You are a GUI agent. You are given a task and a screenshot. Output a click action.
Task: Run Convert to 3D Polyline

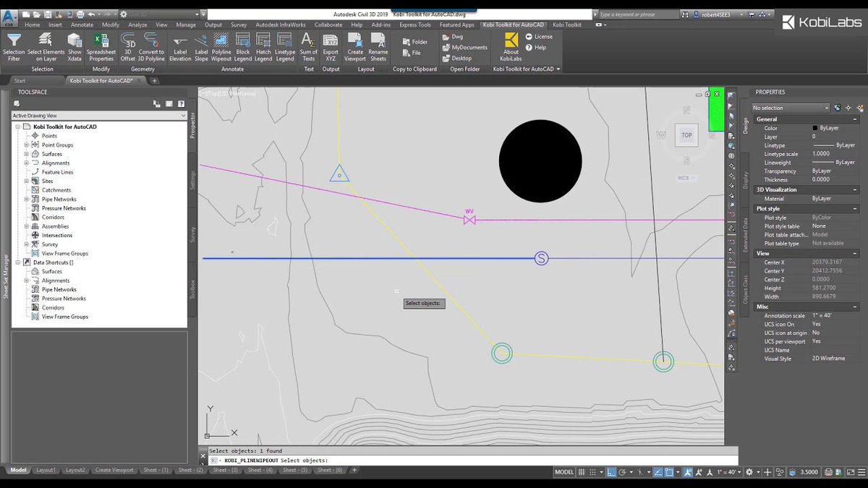151,47
